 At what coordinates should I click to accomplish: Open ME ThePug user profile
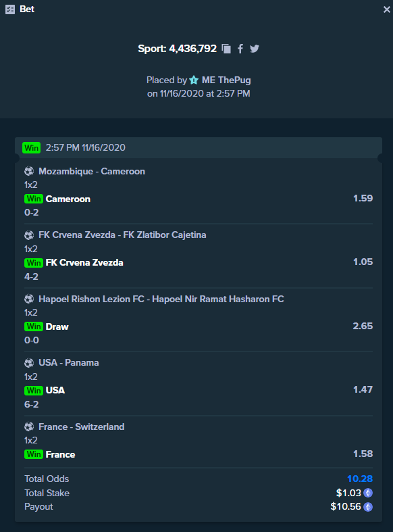pos(226,80)
